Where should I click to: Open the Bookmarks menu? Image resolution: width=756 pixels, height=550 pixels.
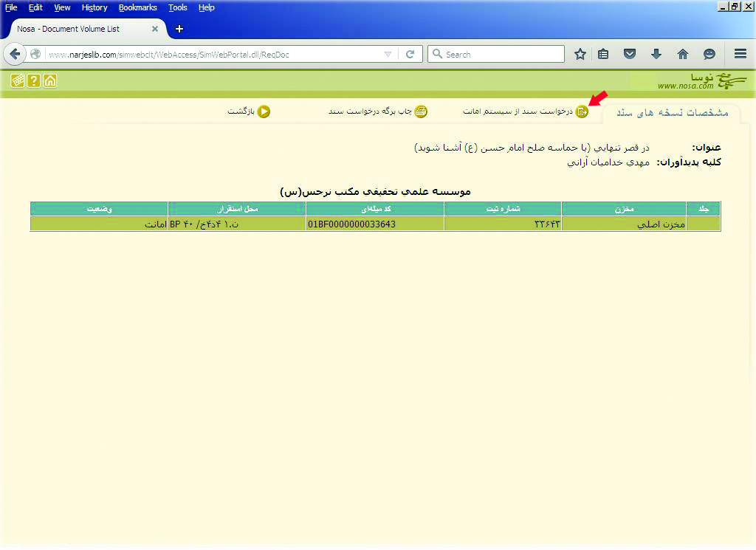pyautogui.click(x=138, y=7)
